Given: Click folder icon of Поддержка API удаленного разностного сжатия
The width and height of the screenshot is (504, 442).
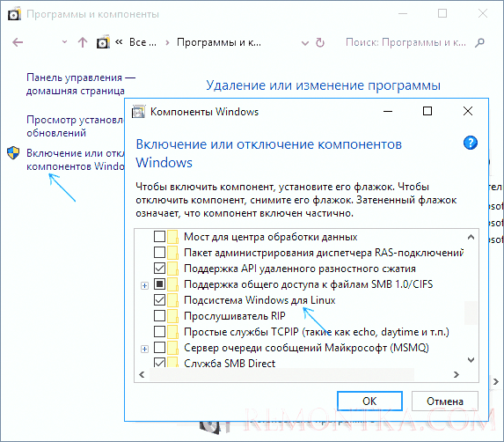Looking at the screenshot, I should 172,269.
